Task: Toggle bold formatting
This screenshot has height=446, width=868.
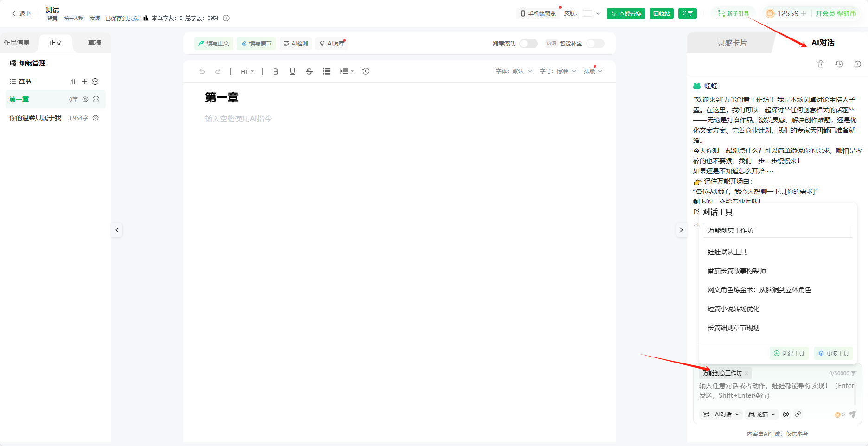Action: coord(276,71)
